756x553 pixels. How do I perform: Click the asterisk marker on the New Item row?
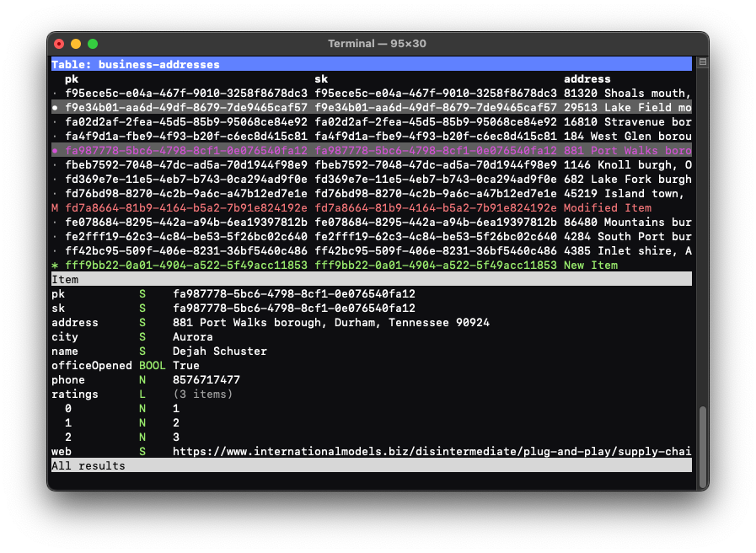55,266
